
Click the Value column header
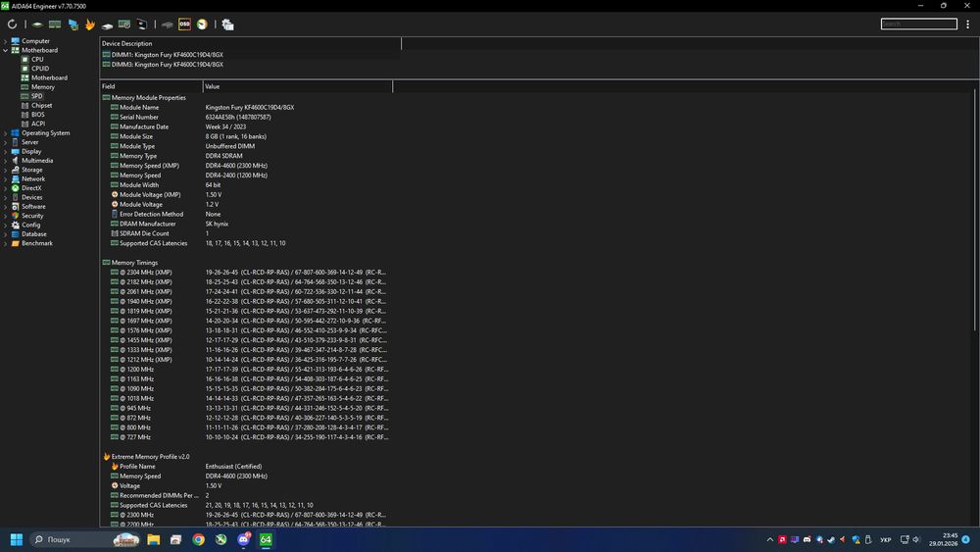(298, 87)
